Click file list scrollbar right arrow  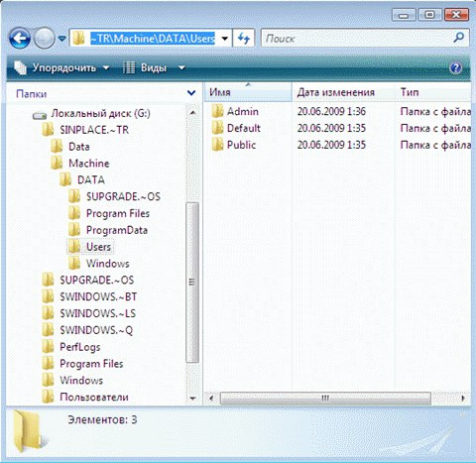pos(463,398)
